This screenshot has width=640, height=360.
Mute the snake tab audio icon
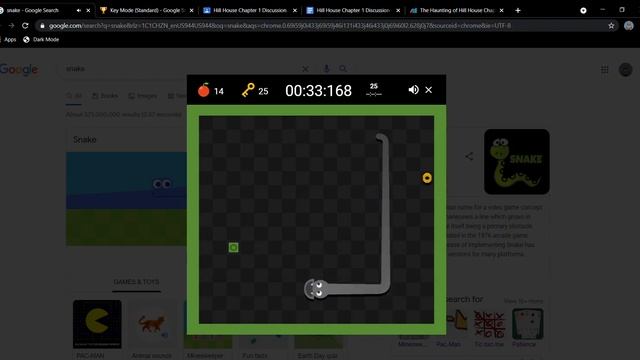point(78,11)
